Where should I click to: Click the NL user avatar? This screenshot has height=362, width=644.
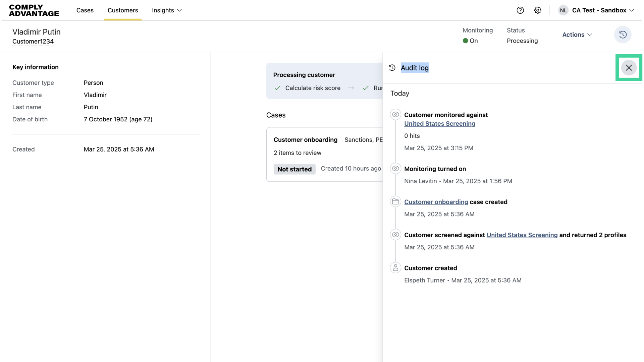563,10
